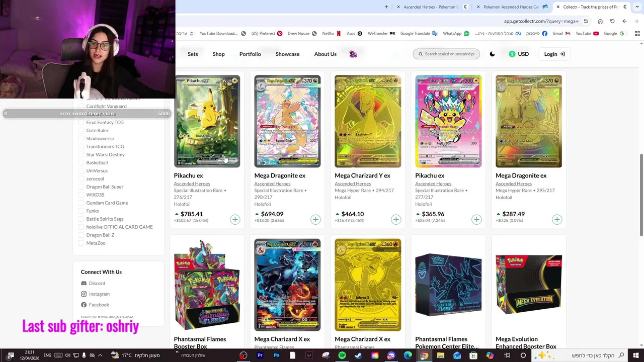Viewport: 644px width, 362px height.
Task: Check the Gate Ruler filter
Action: (x=82, y=131)
